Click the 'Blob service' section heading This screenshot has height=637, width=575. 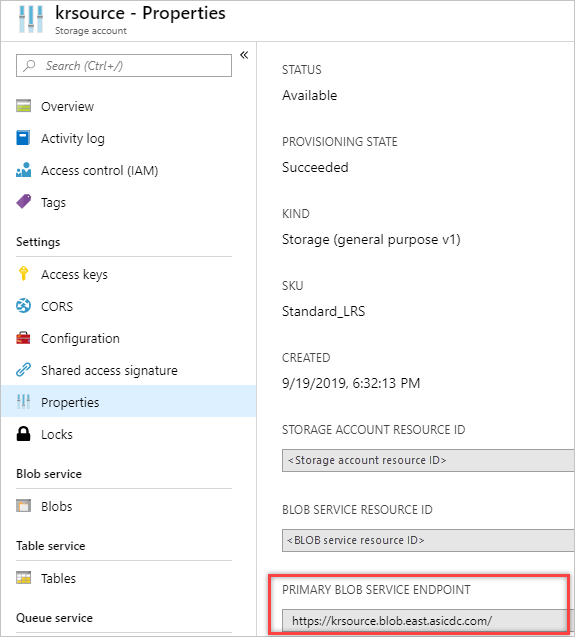pyautogui.click(x=49, y=474)
